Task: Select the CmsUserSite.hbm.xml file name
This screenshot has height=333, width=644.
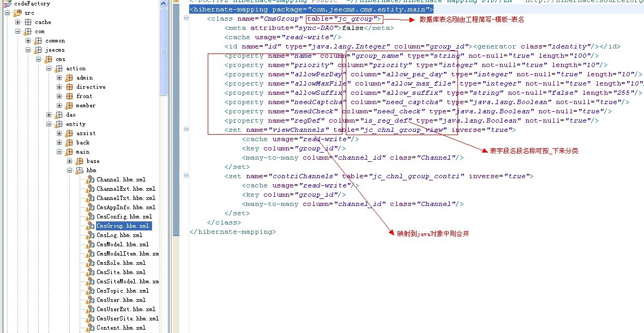Action: (x=128, y=319)
